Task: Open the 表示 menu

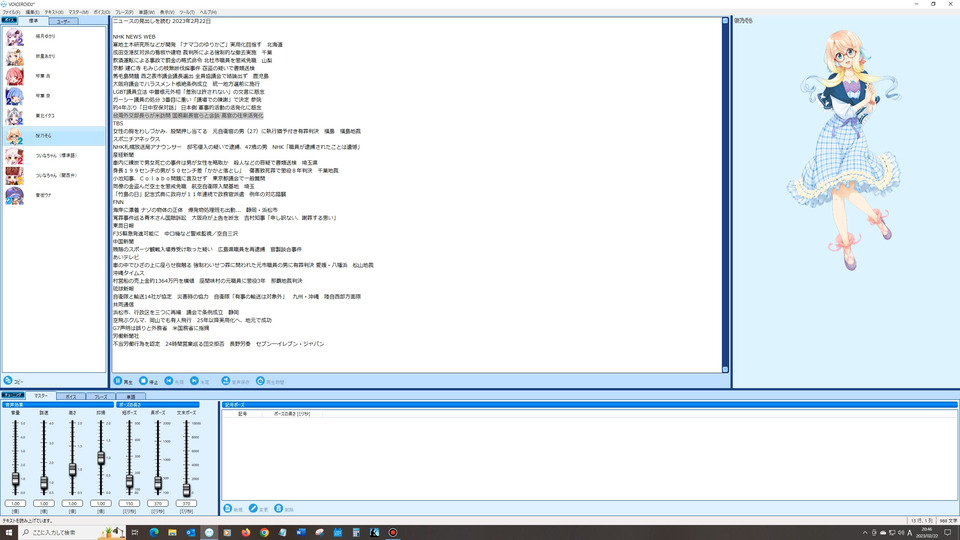Action: [167, 12]
